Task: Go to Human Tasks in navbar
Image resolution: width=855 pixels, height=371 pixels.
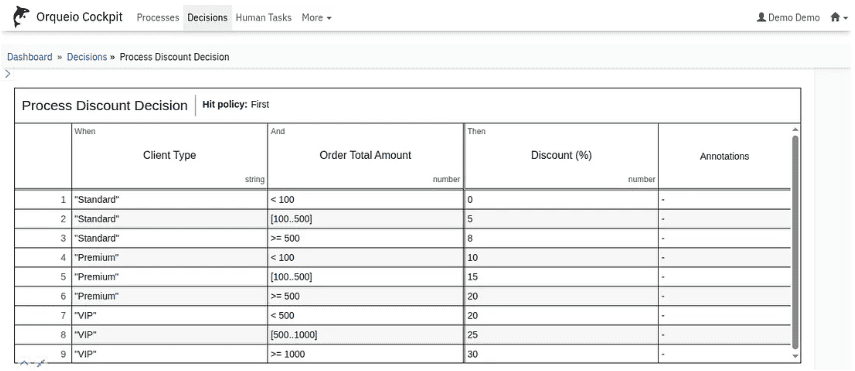Action: click(263, 17)
